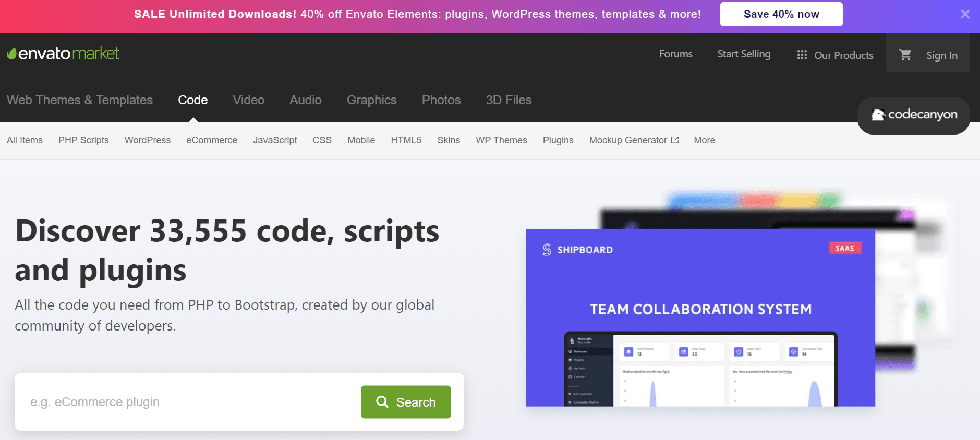Click the sale banner promotional text
980x440 pixels.
[x=417, y=14]
